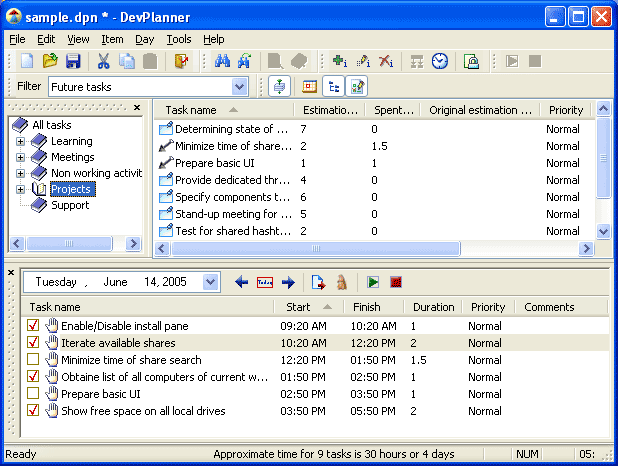The image size is (618, 466).
Task: Open the date picker dropdown arrow
Action: tap(211, 282)
